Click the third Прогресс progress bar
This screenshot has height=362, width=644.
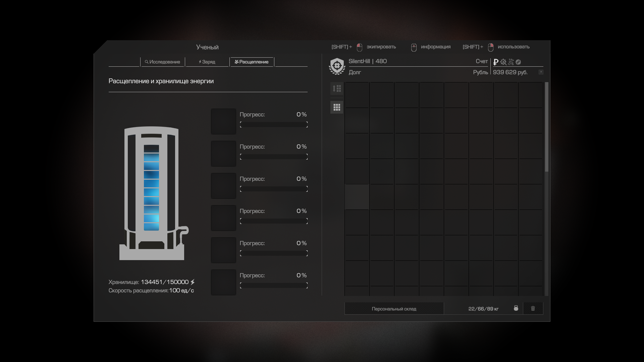274,189
